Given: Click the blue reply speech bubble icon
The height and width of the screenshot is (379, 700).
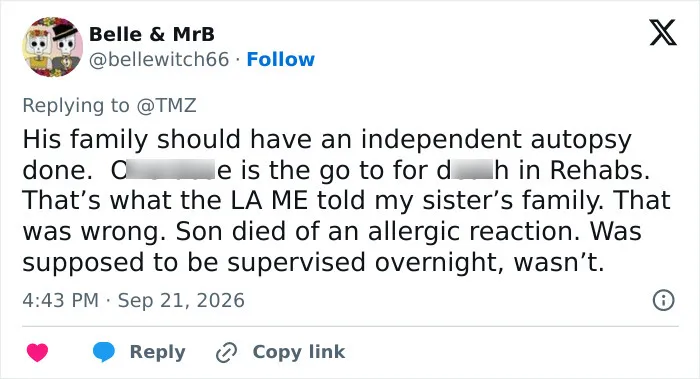Looking at the screenshot, I should pyautogui.click(x=104, y=352).
